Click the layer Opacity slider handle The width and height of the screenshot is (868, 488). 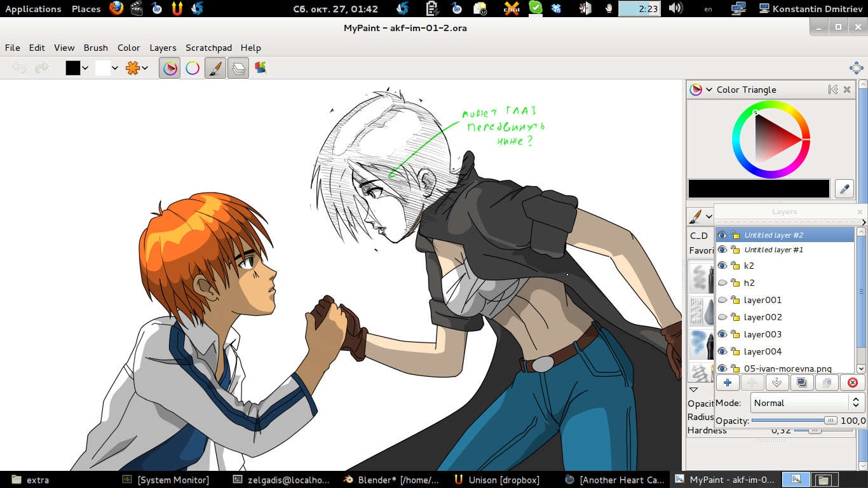831,420
